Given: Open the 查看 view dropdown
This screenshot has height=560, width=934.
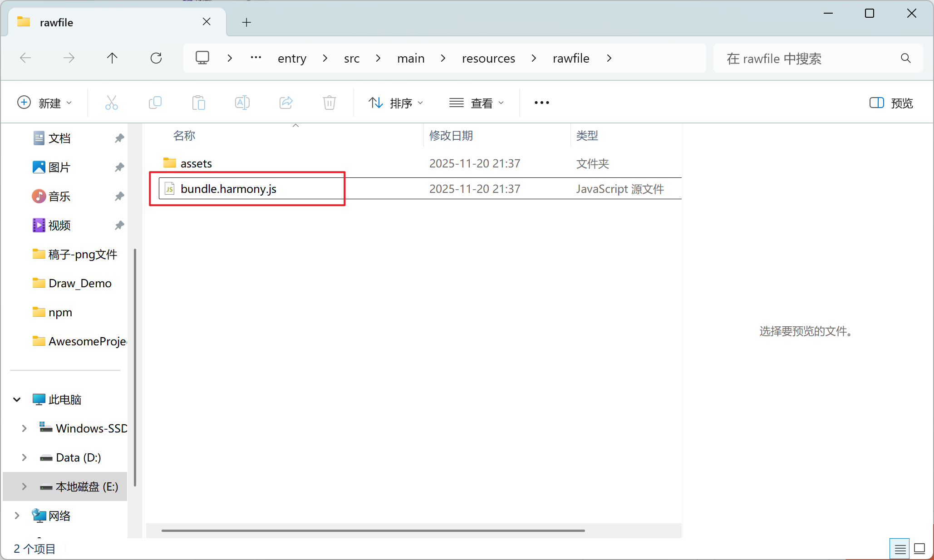Looking at the screenshot, I should click(x=477, y=103).
